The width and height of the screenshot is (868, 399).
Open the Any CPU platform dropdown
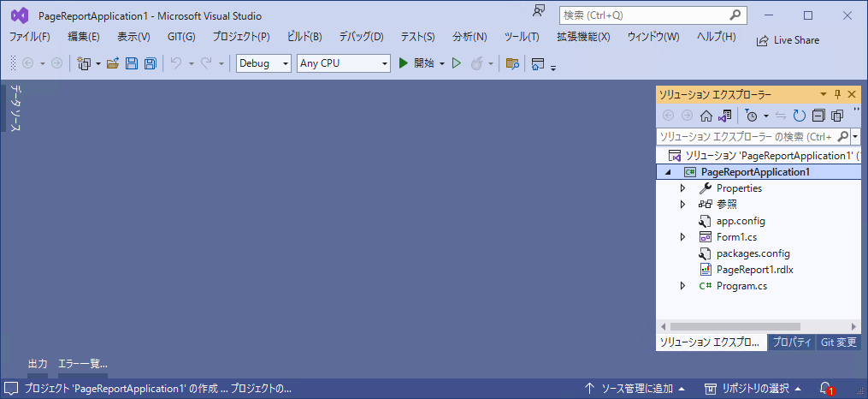tap(386, 63)
